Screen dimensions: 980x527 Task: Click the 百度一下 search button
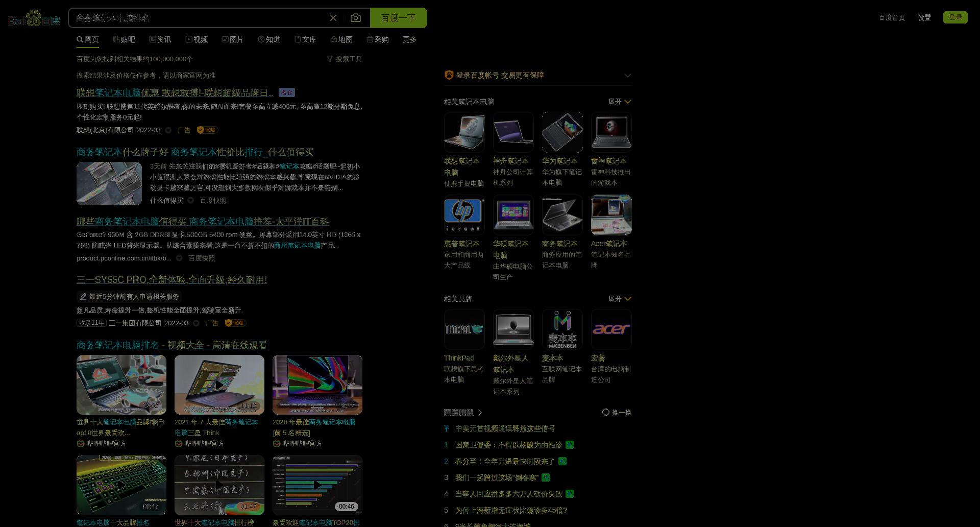(x=398, y=18)
